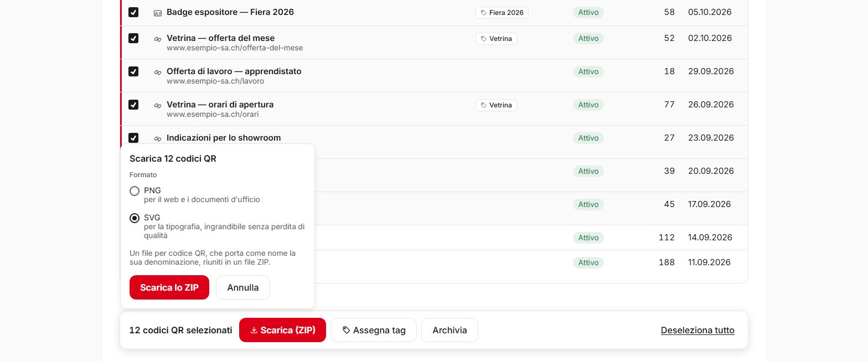The width and height of the screenshot is (868, 361).
Task: Click Vetrina tag in offerta del mese row
Action: click(496, 38)
